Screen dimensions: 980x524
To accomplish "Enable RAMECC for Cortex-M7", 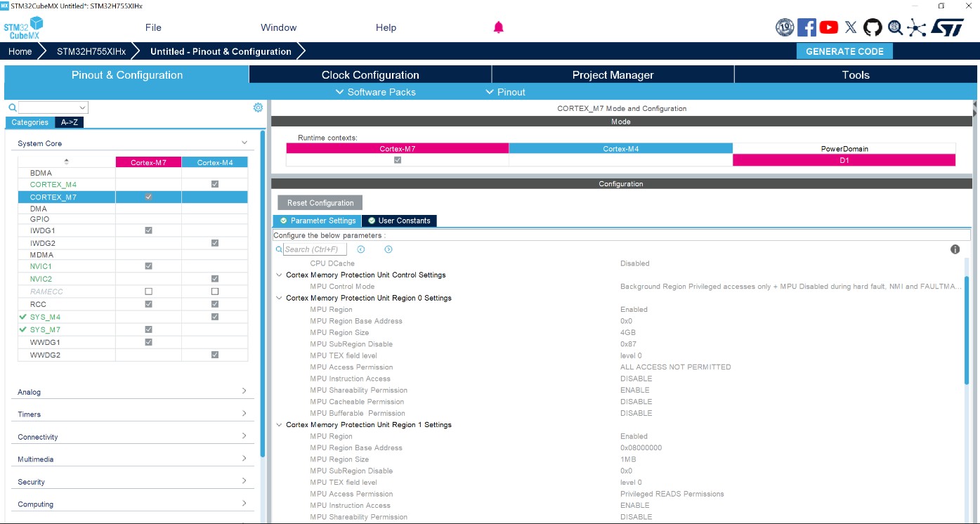I will click(x=148, y=292).
